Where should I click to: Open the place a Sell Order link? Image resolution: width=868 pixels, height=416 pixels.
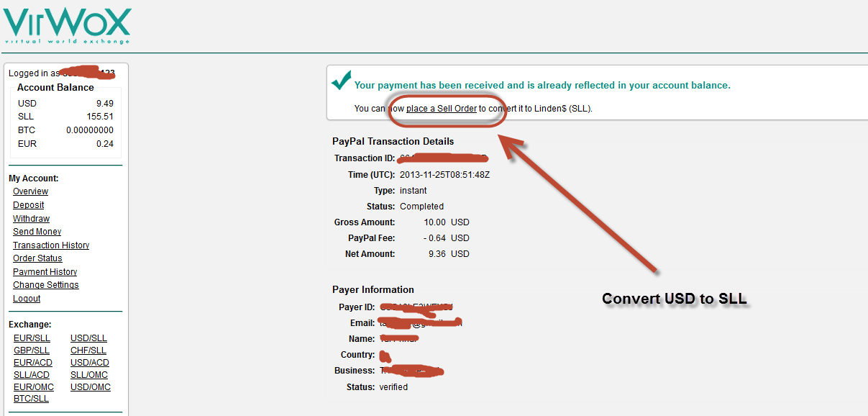click(442, 109)
